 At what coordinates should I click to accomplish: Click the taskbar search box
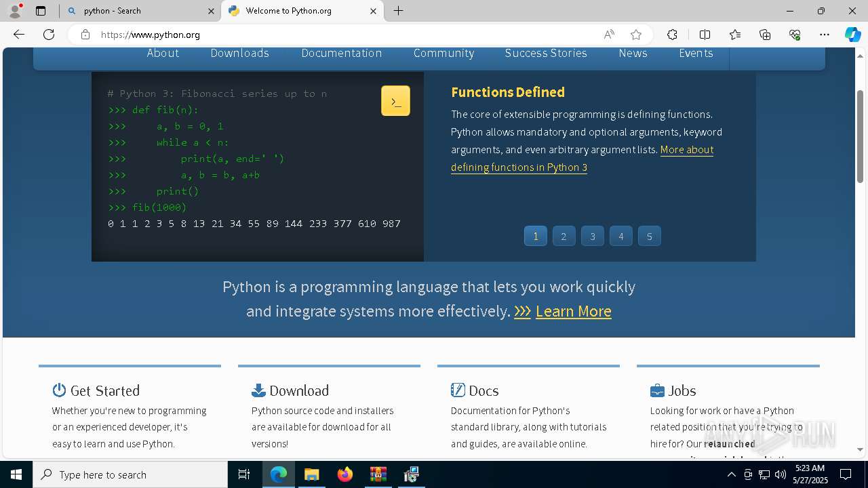pos(130,474)
